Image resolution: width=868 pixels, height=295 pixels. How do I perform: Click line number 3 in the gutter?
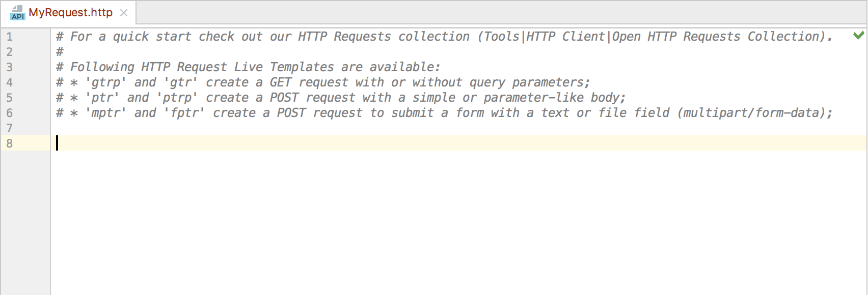pos(9,67)
